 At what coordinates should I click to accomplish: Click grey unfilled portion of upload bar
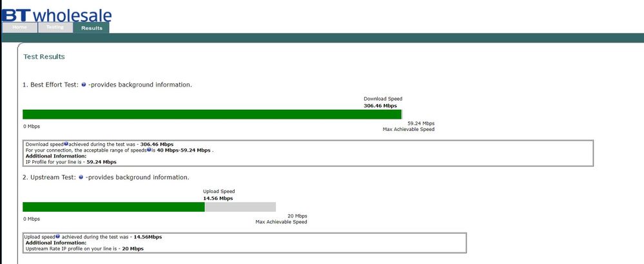[240, 207]
